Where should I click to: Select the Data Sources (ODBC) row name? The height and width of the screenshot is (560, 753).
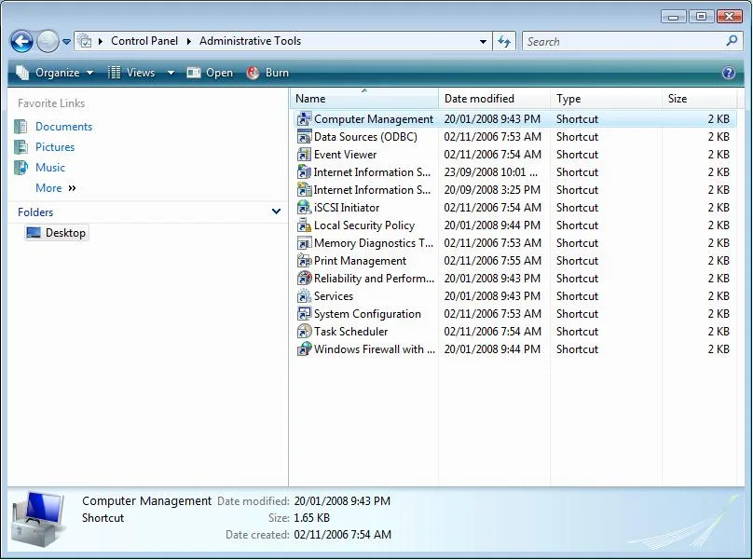[x=365, y=136]
